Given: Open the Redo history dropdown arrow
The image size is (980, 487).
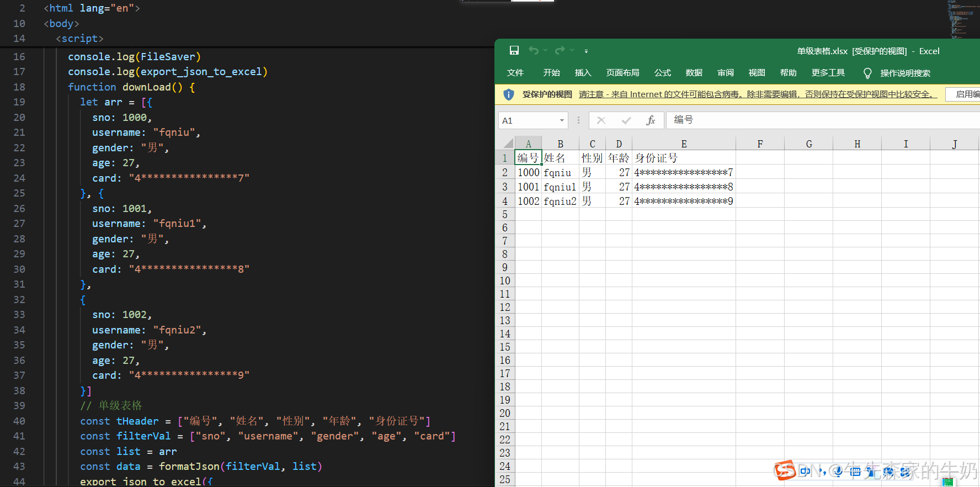Looking at the screenshot, I should point(572,51).
